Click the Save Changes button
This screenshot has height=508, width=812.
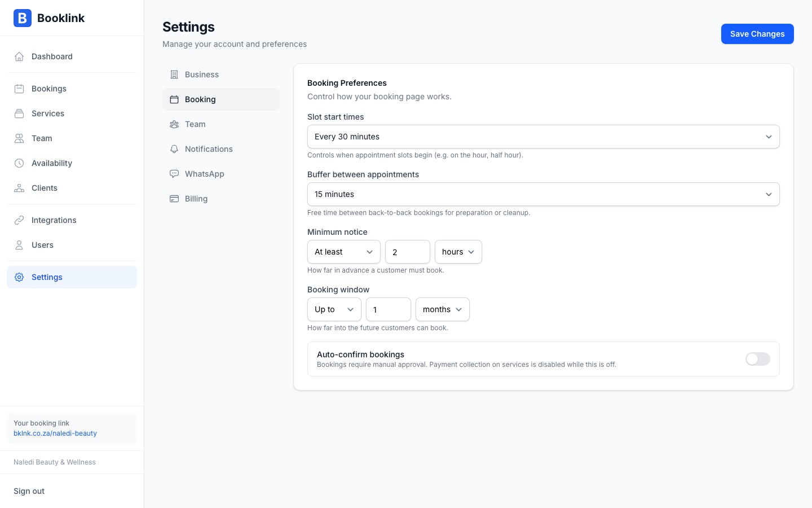click(757, 34)
